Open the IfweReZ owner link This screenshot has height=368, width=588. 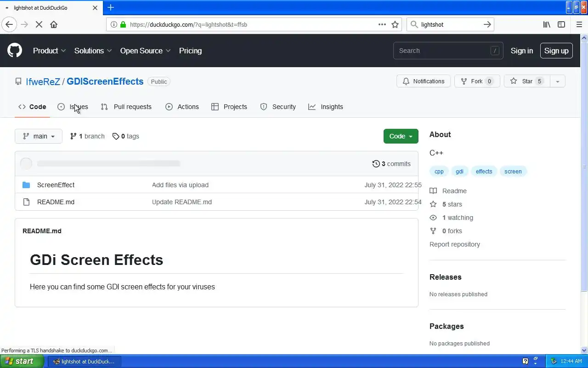(x=43, y=81)
